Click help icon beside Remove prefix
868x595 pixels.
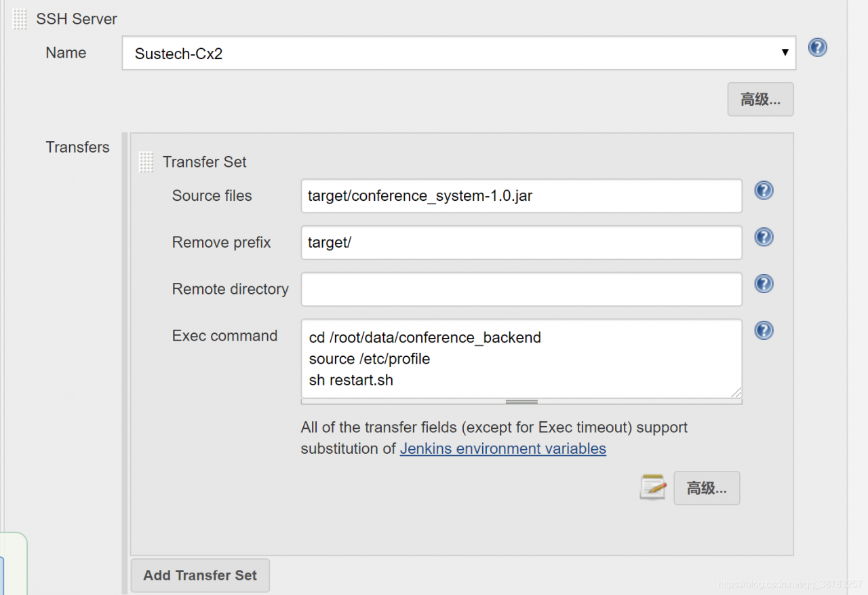point(764,237)
